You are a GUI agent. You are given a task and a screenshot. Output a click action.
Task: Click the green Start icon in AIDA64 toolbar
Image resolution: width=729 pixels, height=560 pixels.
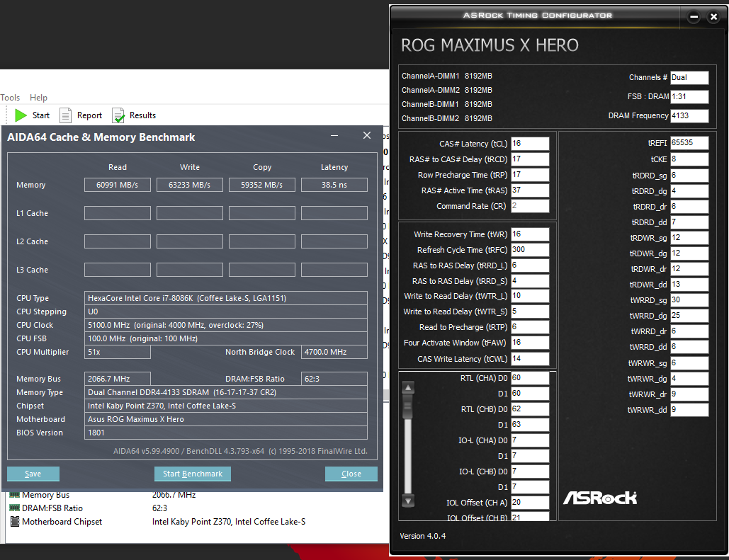click(x=20, y=115)
